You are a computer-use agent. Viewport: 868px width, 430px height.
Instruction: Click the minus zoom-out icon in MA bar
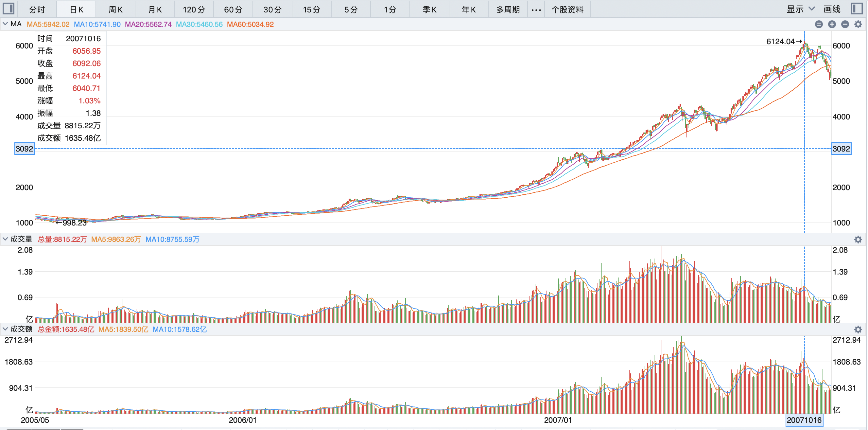point(845,24)
